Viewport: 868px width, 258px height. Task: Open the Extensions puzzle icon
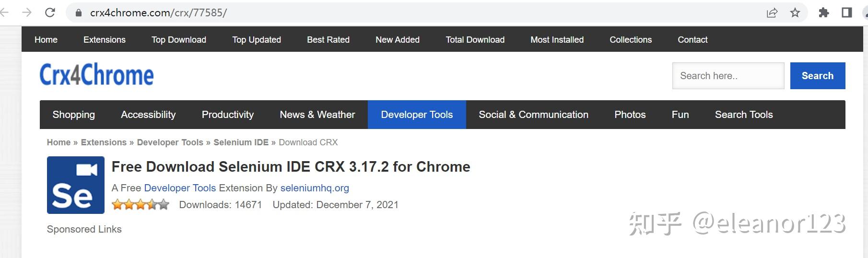click(x=823, y=13)
